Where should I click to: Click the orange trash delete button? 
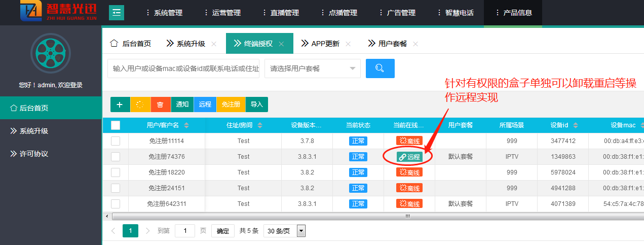pyautogui.click(x=160, y=104)
